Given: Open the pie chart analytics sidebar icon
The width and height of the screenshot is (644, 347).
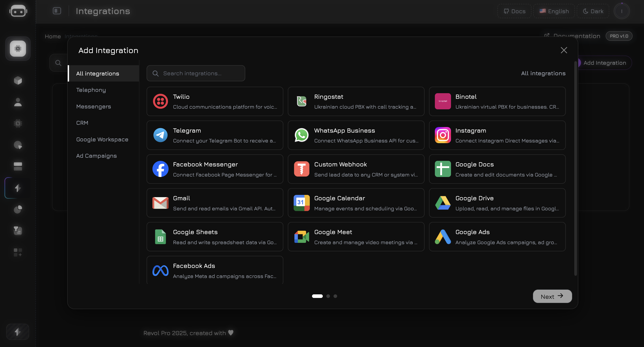Looking at the screenshot, I should 17,209.
